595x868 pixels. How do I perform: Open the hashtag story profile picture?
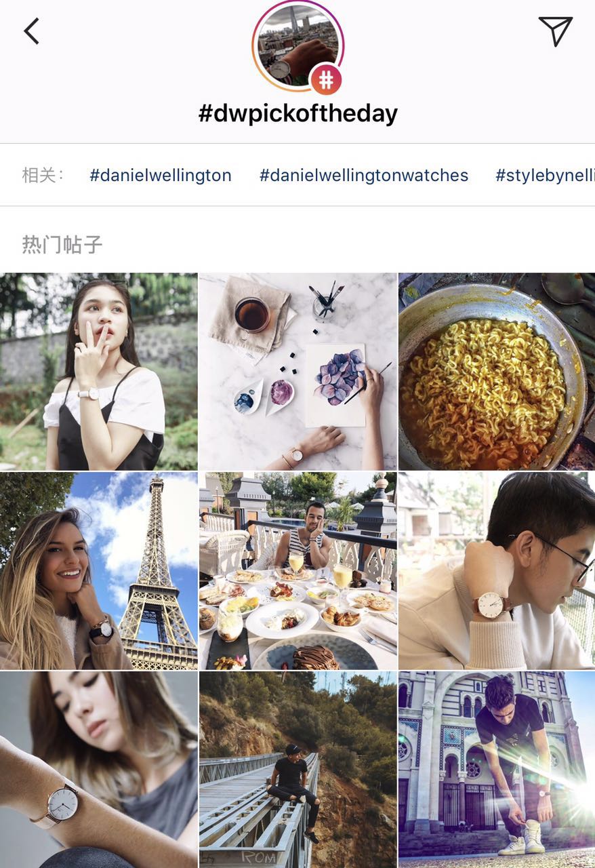[298, 46]
